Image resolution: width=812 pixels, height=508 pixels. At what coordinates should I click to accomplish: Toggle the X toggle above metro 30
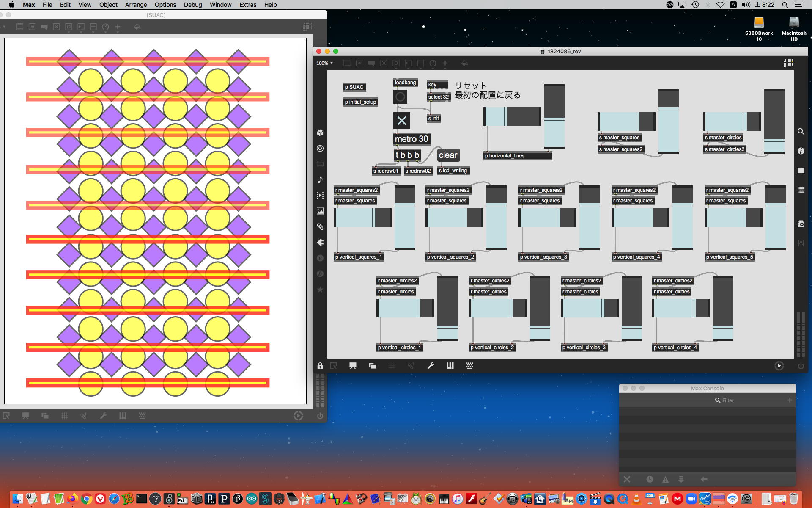click(x=401, y=121)
